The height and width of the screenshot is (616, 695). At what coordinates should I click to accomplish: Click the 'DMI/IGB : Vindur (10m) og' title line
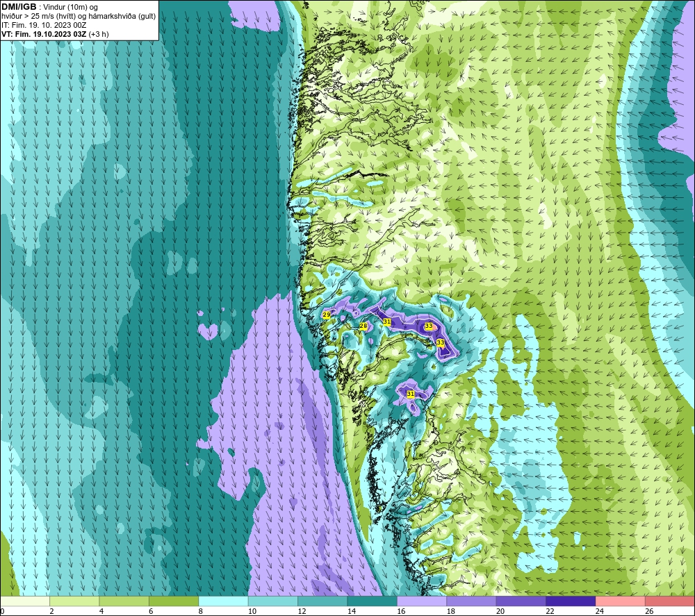49,7
